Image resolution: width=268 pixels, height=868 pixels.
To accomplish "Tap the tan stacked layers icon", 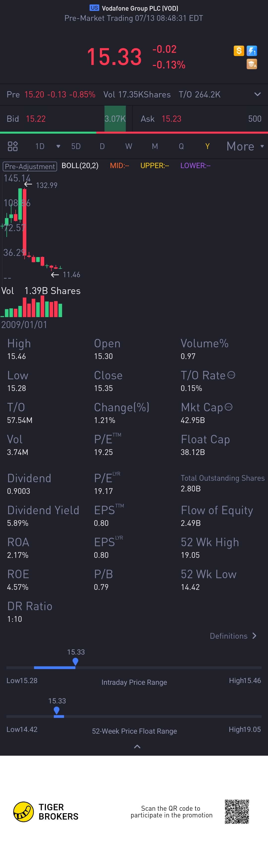I will (x=252, y=64).
